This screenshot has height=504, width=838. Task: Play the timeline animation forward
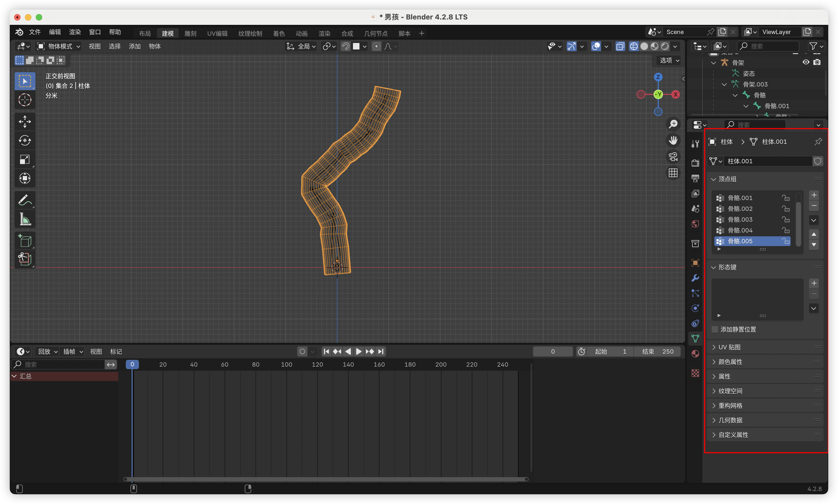[359, 352]
